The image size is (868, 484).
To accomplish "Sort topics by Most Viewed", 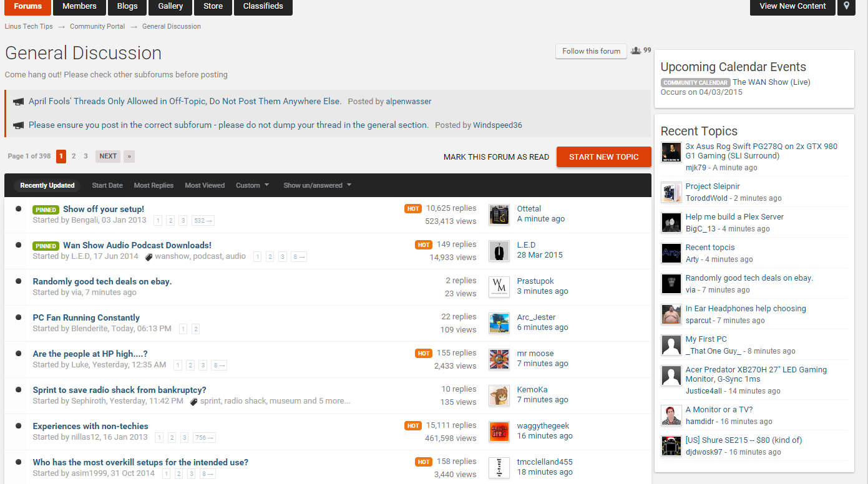I will [205, 185].
